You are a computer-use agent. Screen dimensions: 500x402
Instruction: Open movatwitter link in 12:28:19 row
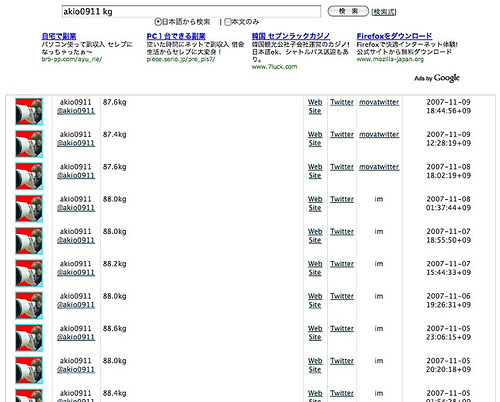tap(379, 135)
